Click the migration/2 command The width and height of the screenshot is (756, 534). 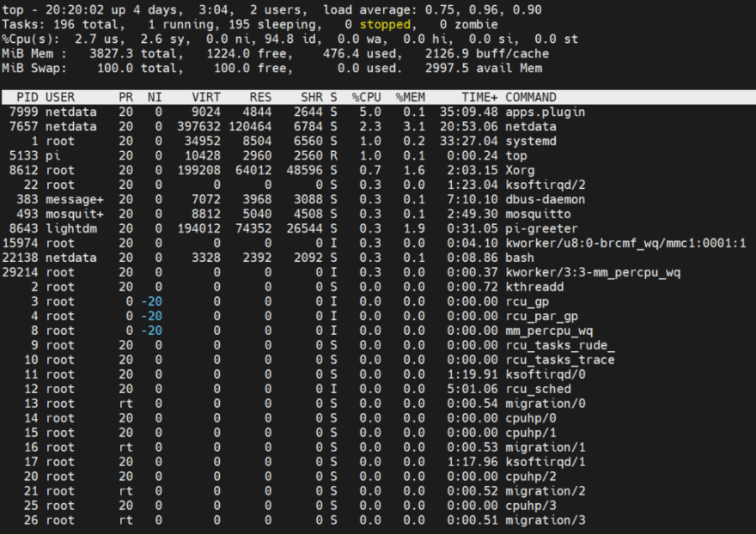pos(546,491)
